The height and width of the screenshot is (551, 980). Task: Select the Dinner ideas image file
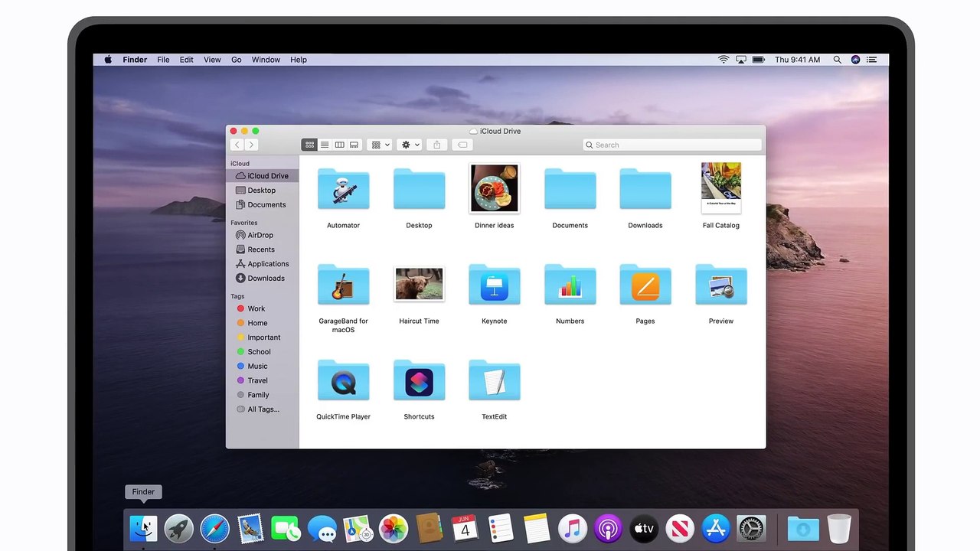pos(495,188)
